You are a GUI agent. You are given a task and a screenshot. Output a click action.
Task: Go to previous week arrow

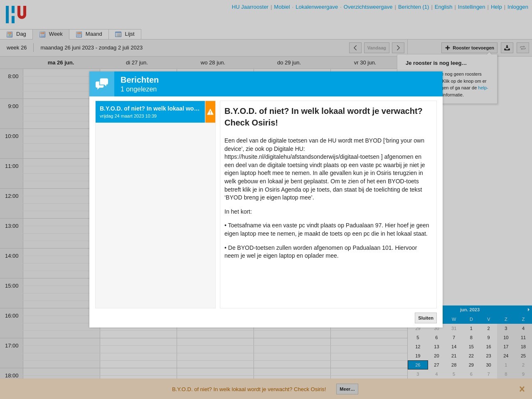pos(355,48)
